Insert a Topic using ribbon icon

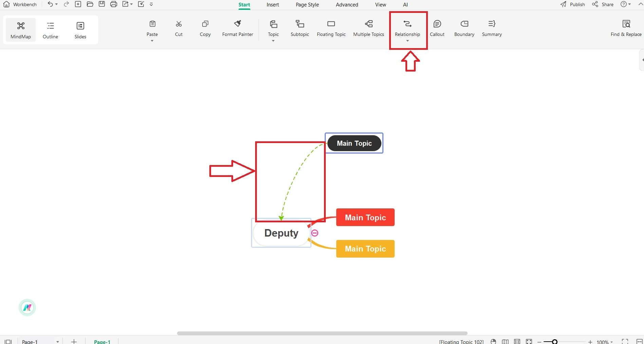tap(273, 24)
